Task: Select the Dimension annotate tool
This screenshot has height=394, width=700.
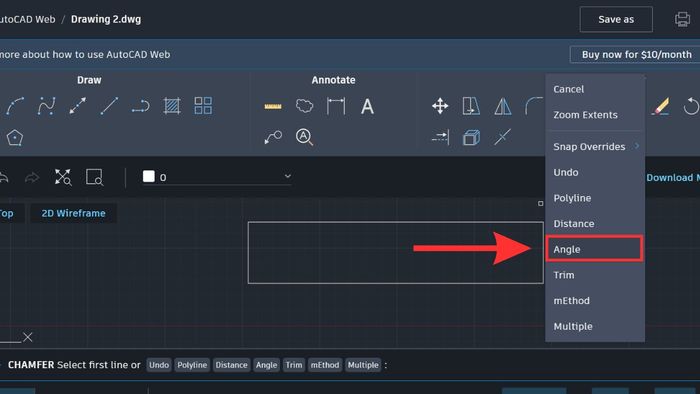Action: [336, 106]
